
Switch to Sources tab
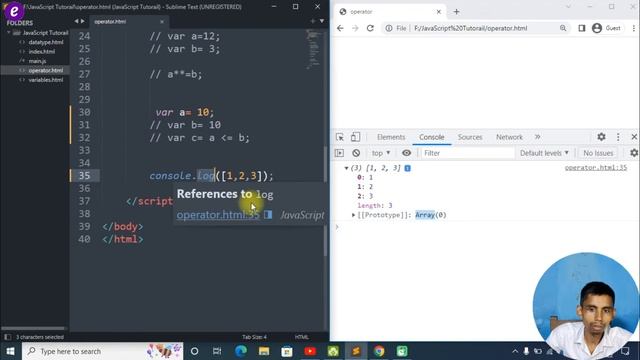[x=470, y=137]
